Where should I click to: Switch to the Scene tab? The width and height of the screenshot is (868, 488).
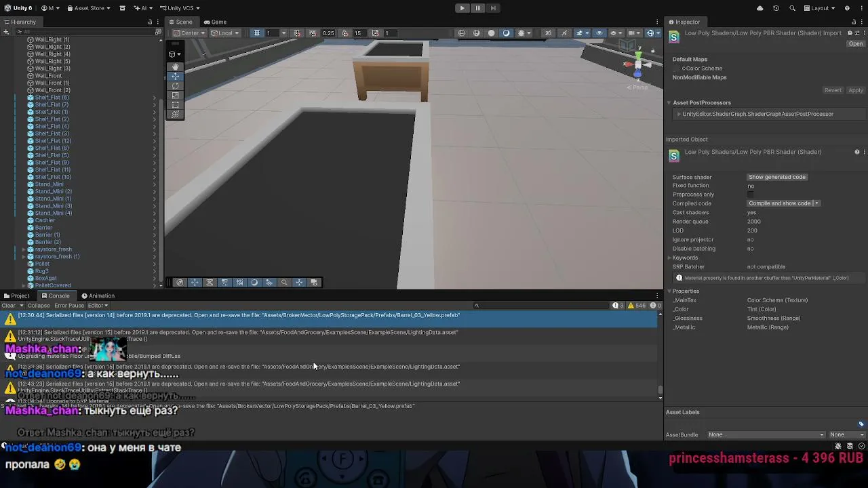click(x=181, y=22)
